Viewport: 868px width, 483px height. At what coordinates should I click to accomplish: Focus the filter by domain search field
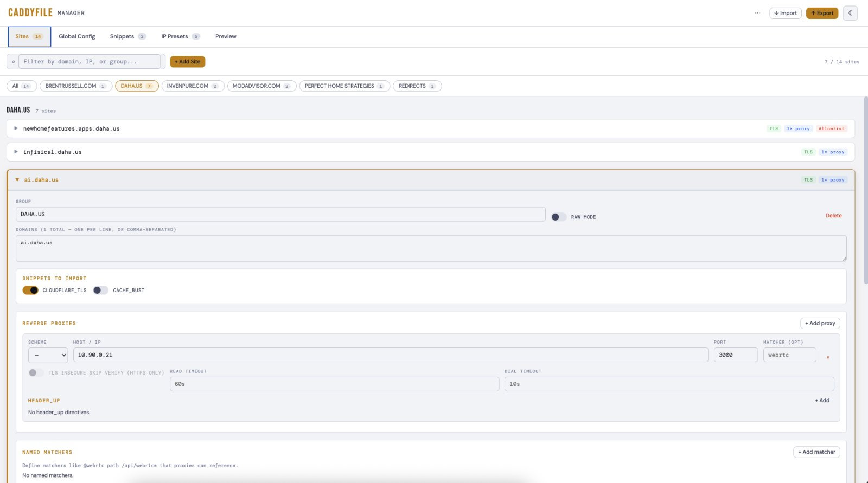[90, 62]
